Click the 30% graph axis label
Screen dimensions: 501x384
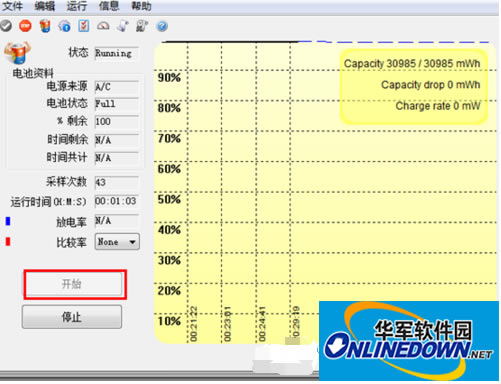169,260
